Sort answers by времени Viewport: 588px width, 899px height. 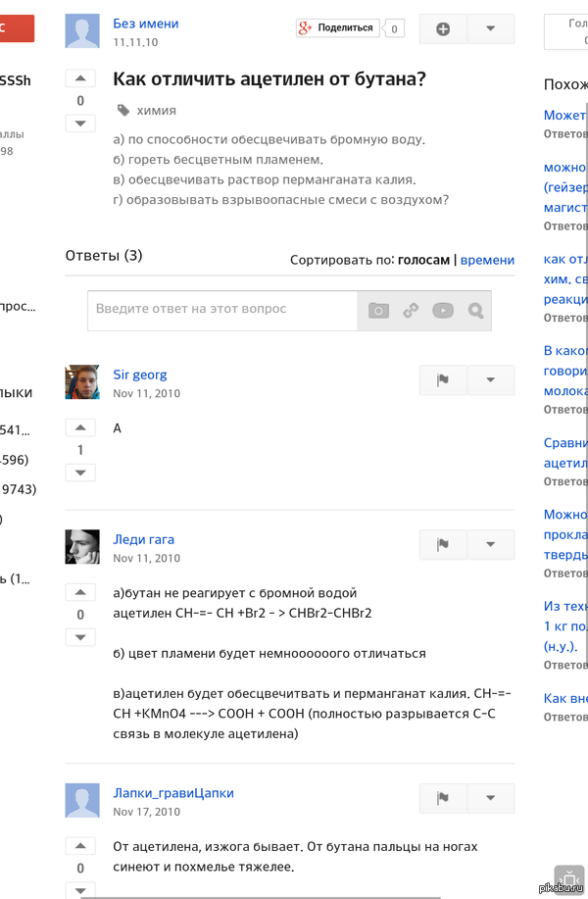coord(487,260)
